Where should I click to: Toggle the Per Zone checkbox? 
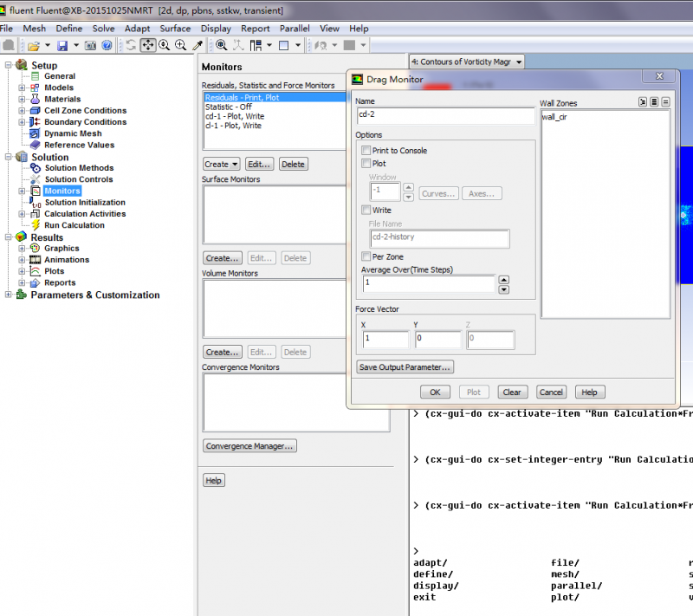tap(366, 256)
